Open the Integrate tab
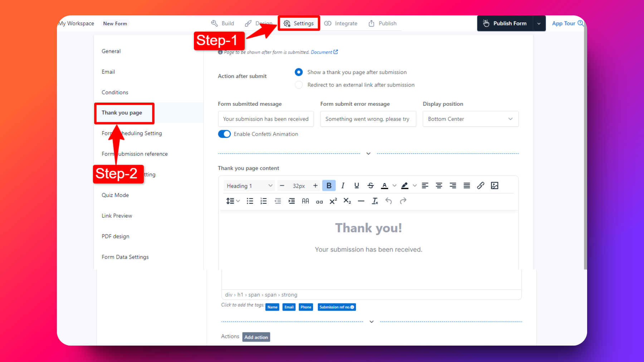644x362 pixels. pyautogui.click(x=341, y=24)
